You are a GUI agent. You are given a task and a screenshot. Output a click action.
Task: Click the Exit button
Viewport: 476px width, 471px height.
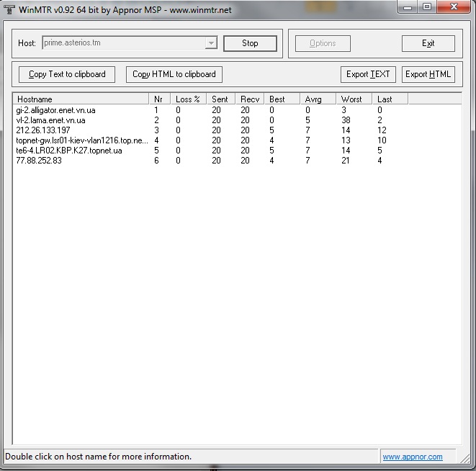pyautogui.click(x=428, y=43)
